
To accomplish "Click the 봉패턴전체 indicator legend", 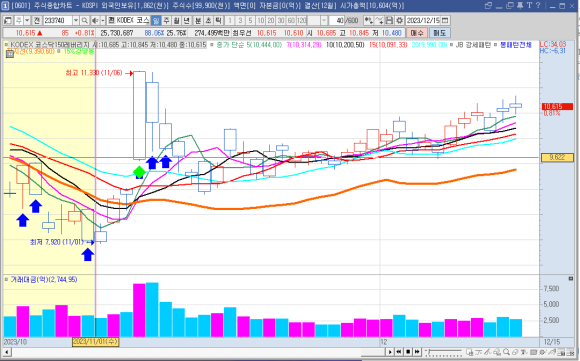I will pos(516,45).
